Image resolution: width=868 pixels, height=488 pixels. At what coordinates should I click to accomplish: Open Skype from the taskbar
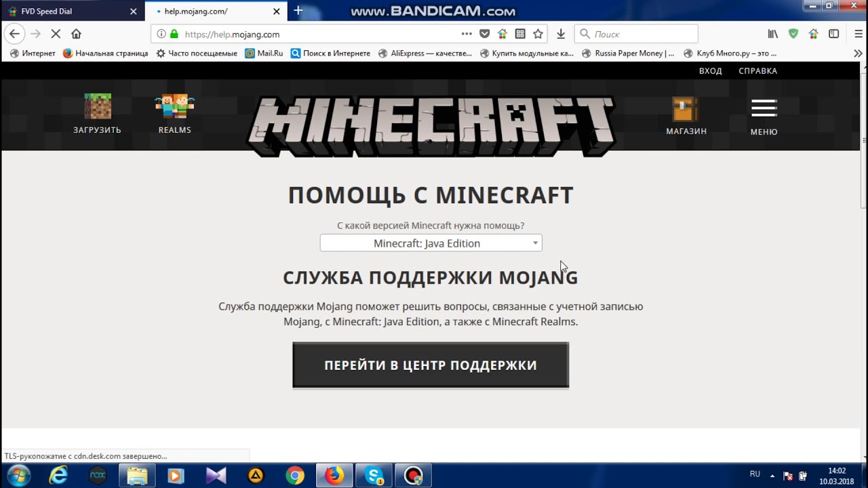point(374,476)
